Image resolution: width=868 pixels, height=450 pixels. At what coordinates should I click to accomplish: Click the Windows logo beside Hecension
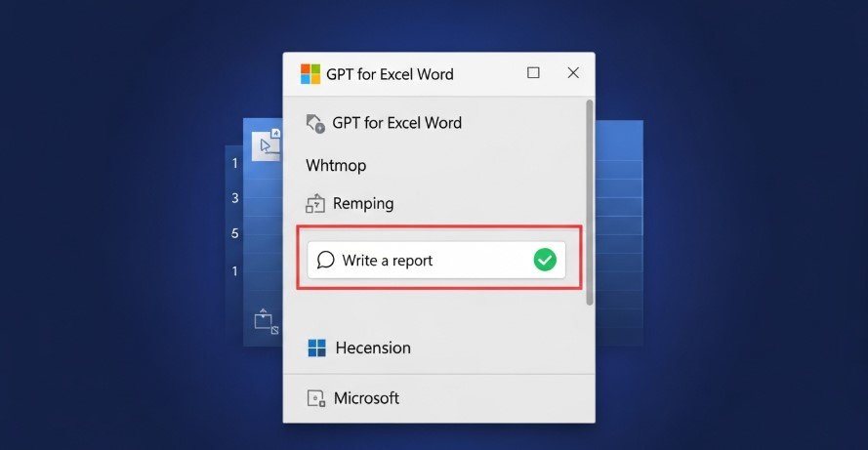[316, 348]
